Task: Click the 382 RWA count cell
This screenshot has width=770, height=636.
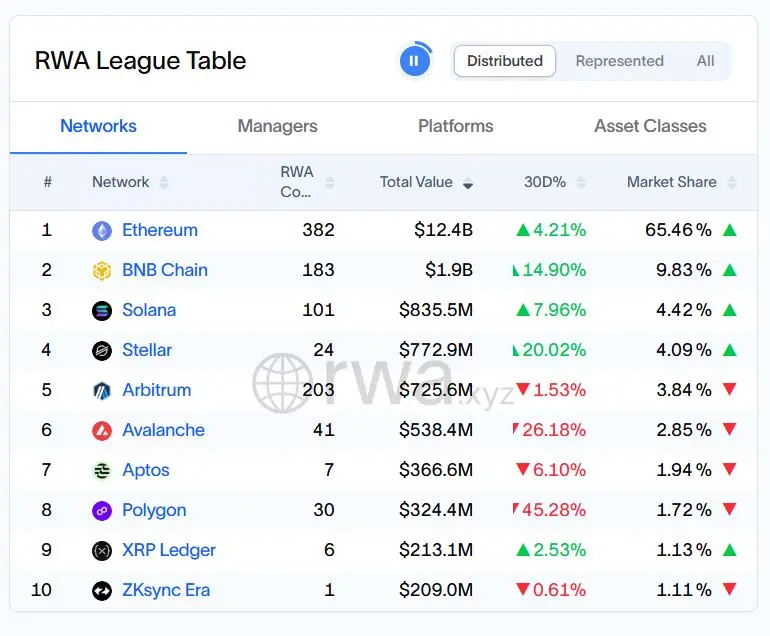Action: pyautogui.click(x=318, y=230)
